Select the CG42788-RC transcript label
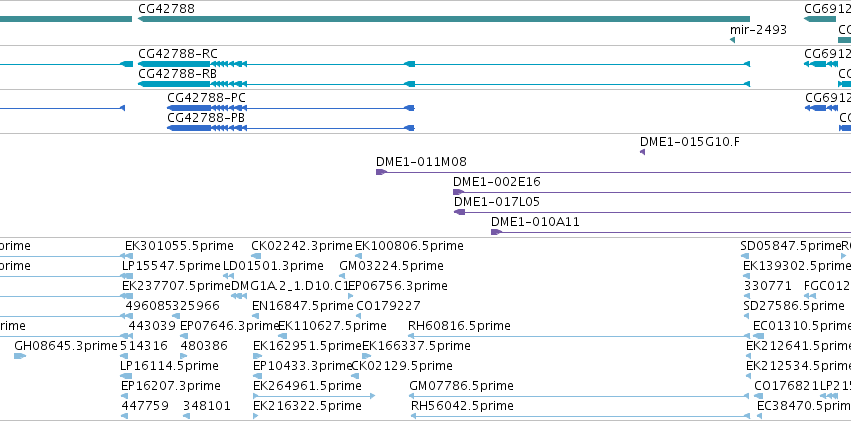 (x=178, y=54)
